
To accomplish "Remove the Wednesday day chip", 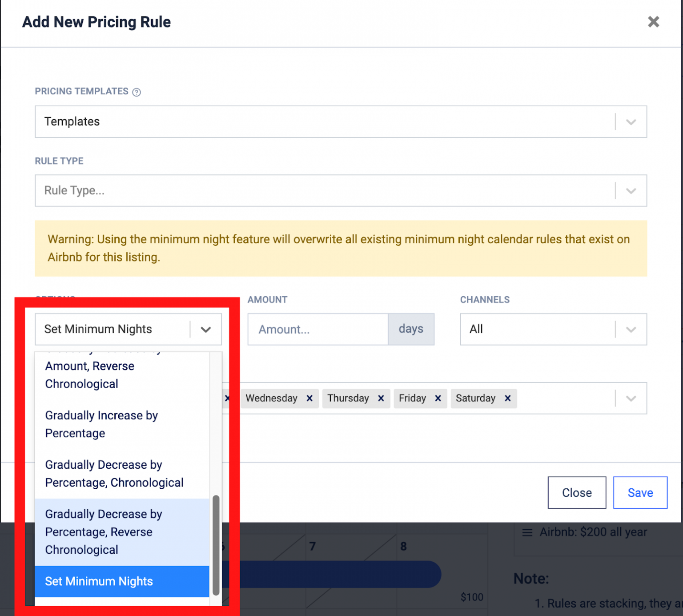I will (310, 398).
